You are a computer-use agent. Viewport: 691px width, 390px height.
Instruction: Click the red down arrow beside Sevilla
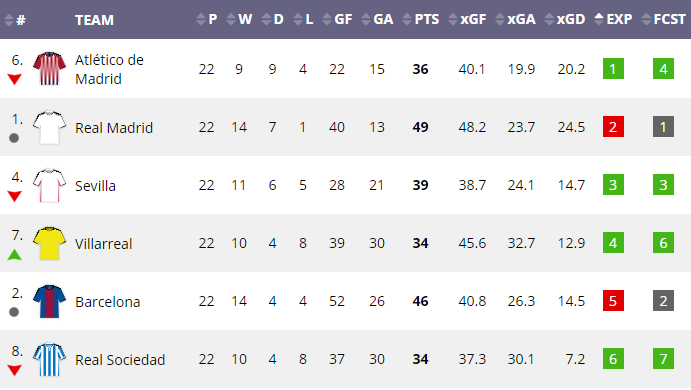click(x=15, y=197)
